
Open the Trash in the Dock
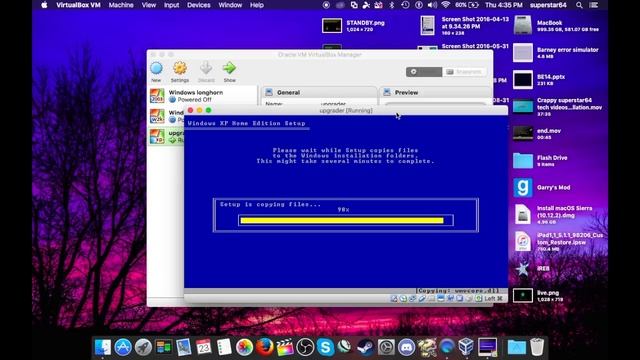537,347
